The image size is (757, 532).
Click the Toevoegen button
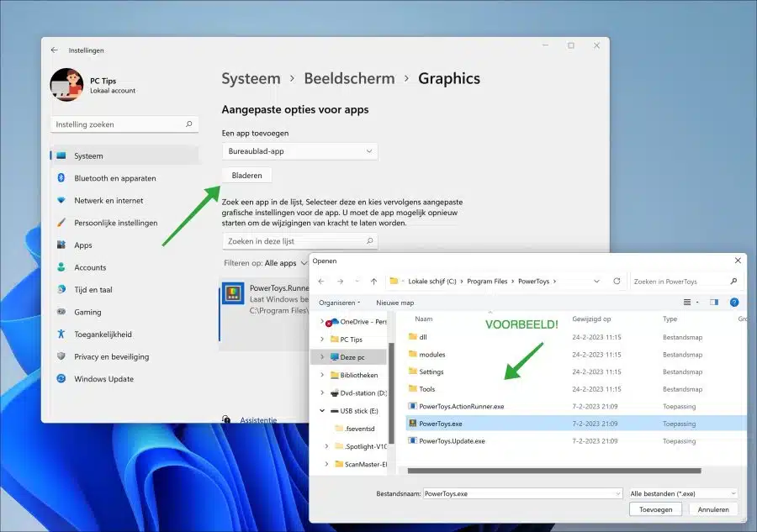pos(655,509)
